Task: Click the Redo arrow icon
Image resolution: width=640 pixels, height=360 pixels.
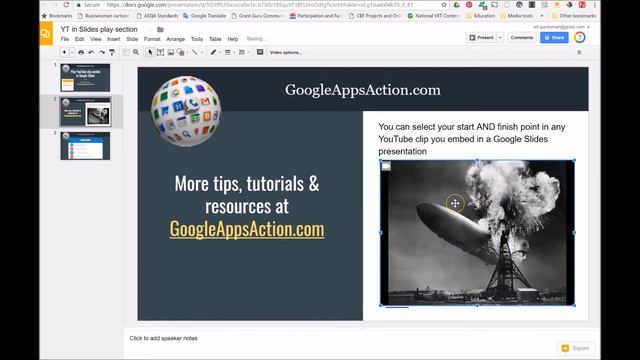Action: tap(102, 52)
